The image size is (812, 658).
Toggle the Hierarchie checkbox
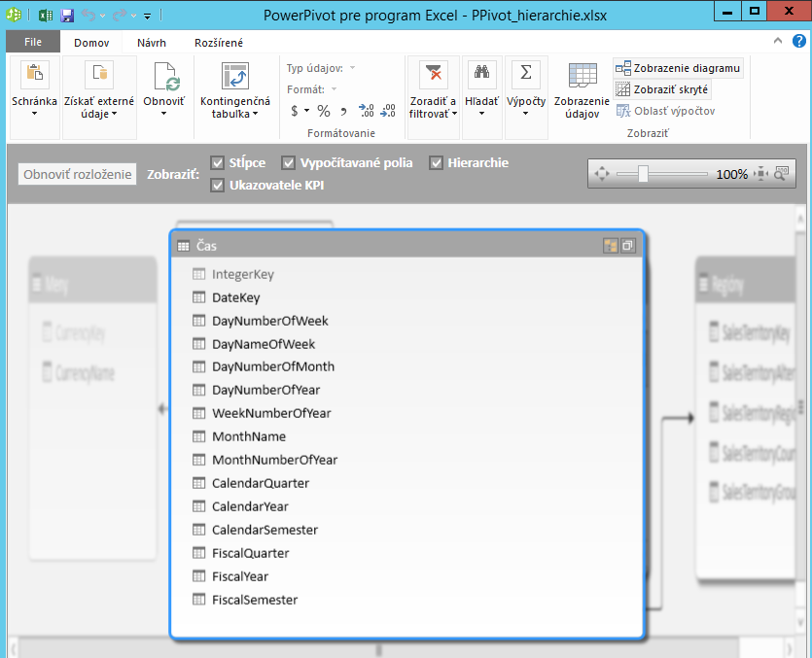click(436, 162)
